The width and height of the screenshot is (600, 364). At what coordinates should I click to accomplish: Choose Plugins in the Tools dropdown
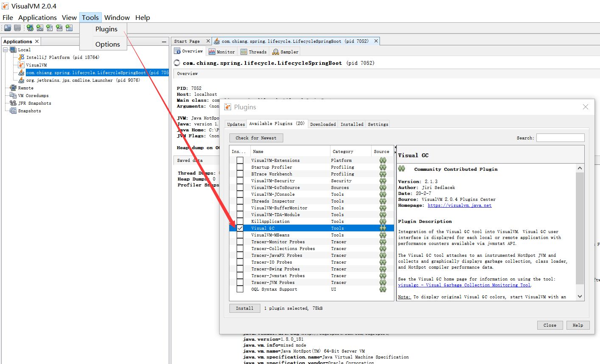[x=106, y=29]
